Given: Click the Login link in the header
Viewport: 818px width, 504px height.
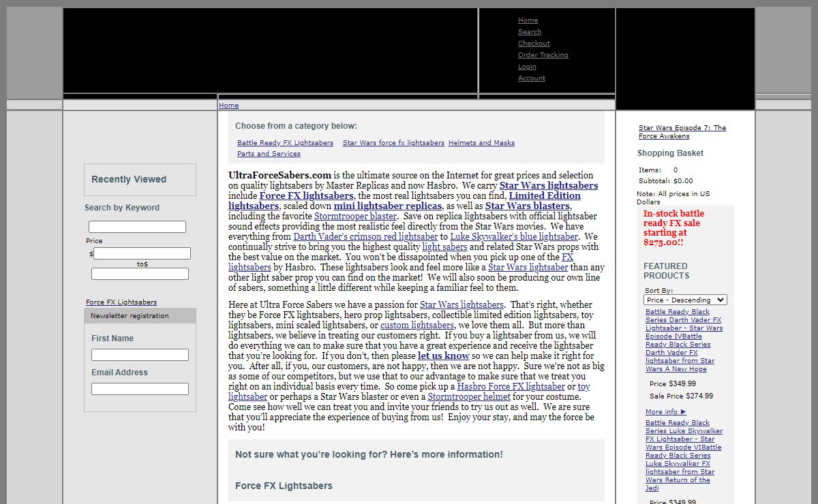Looking at the screenshot, I should (527, 67).
